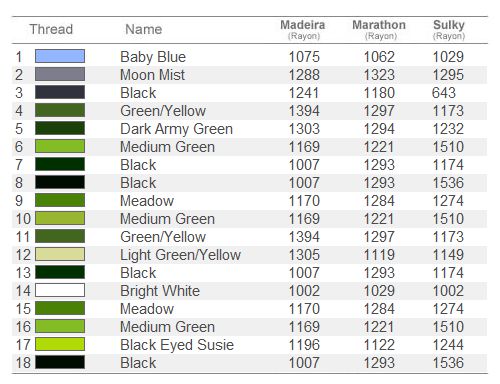Click Sulky code 643 in row 3
This screenshot has width=500, height=384.
click(x=444, y=93)
